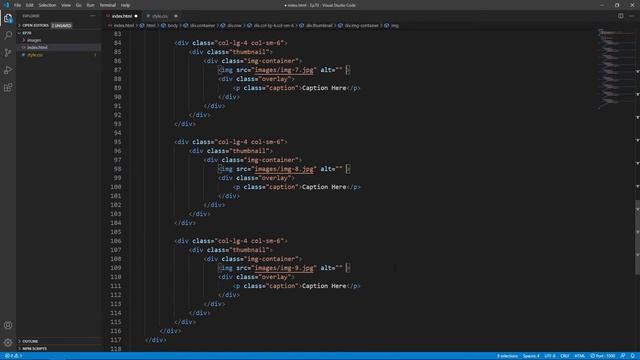Click line number 94 in gutter

118,133
